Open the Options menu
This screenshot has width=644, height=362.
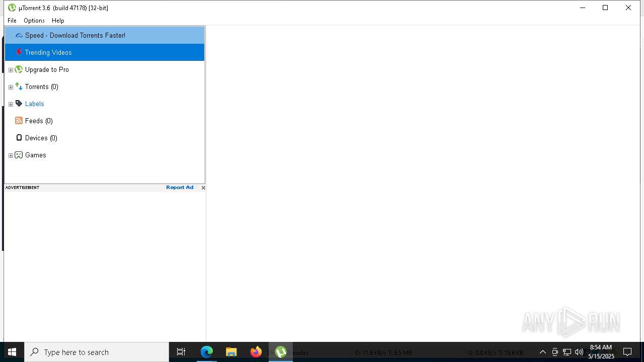click(34, 21)
